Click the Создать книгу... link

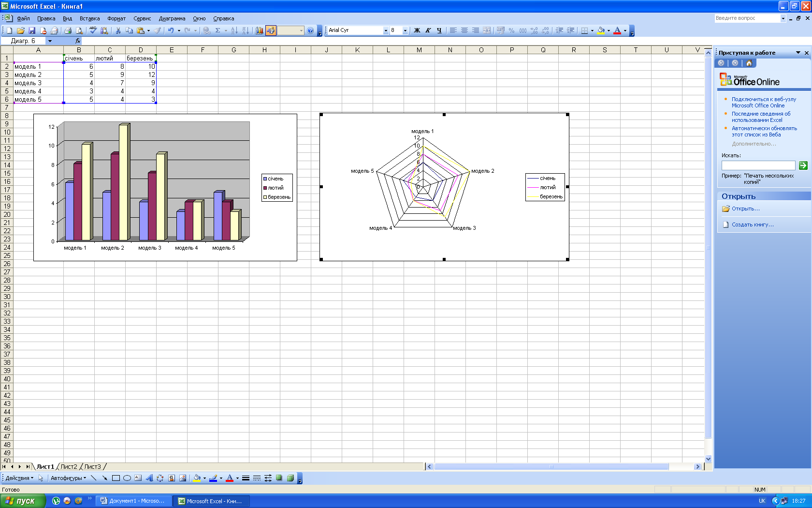point(753,225)
